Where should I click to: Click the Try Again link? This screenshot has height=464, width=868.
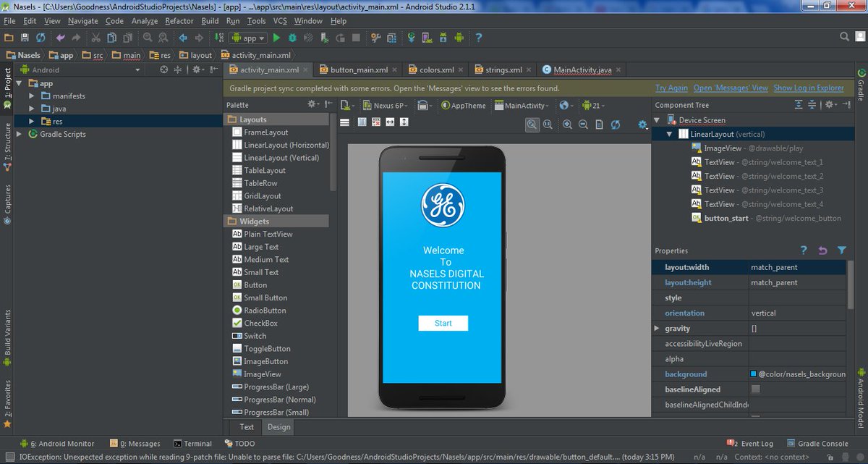pyautogui.click(x=671, y=88)
